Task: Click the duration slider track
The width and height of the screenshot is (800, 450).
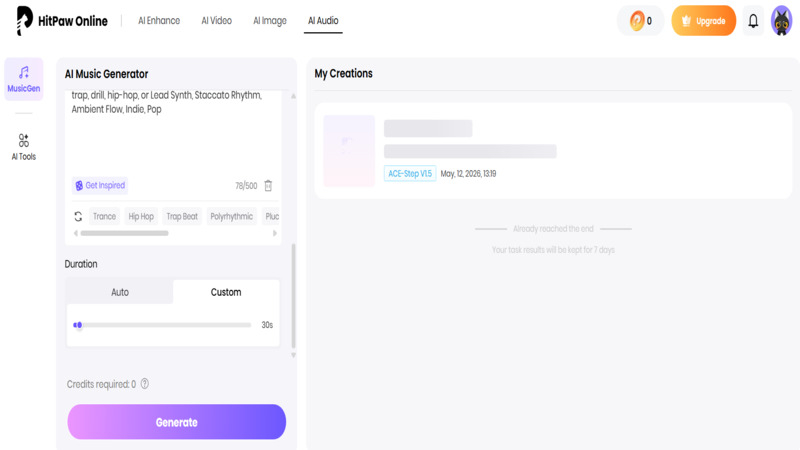Action: 162,325
